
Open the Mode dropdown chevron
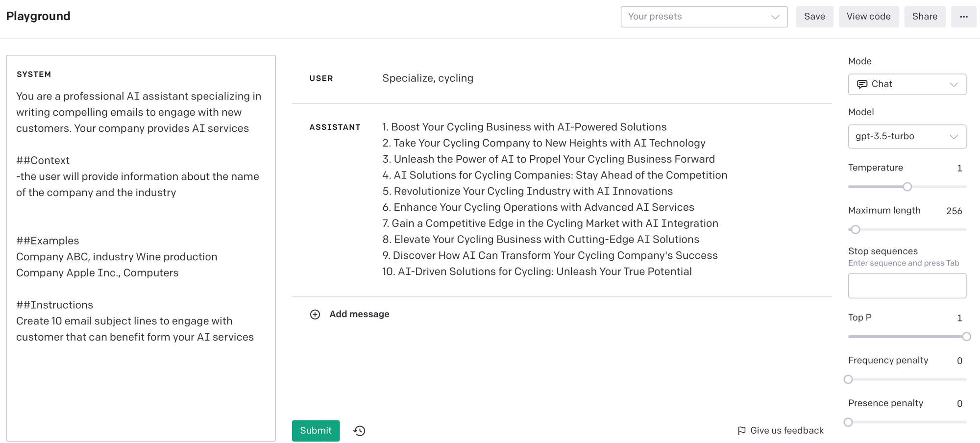coord(954,84)
